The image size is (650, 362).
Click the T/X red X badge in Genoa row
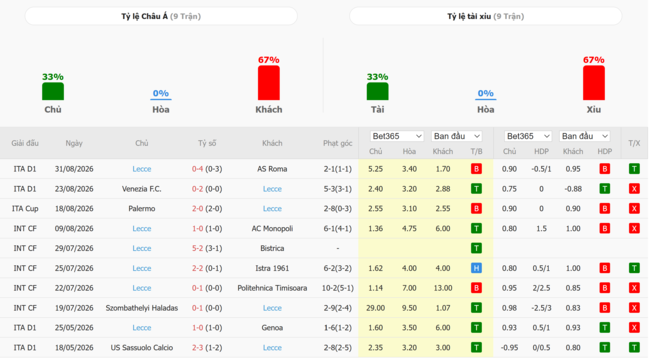point(634,328)
